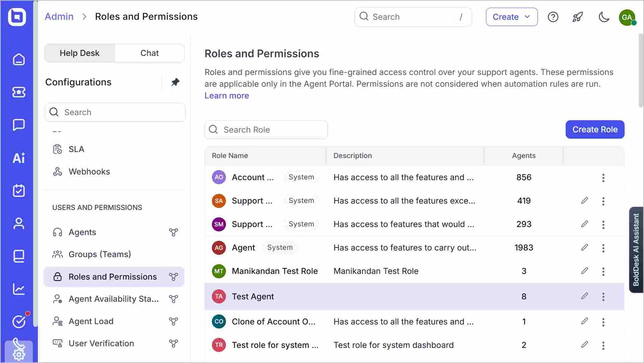Open the three-dot menu on the Account Owner row
The width and height of the screenshot is (644, 363).
pos(603,178)
